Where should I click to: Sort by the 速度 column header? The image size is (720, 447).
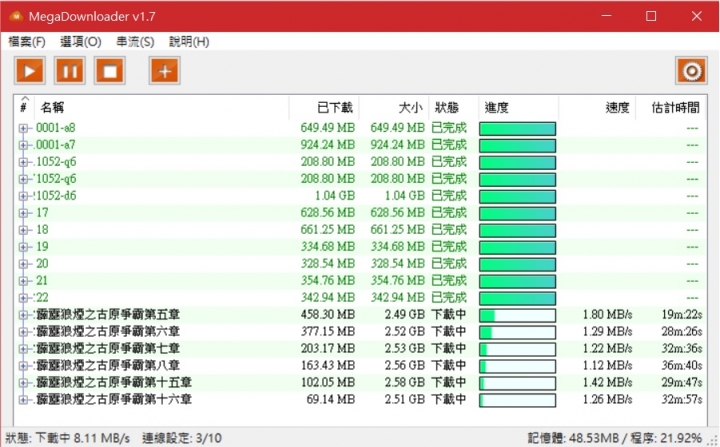597,108
